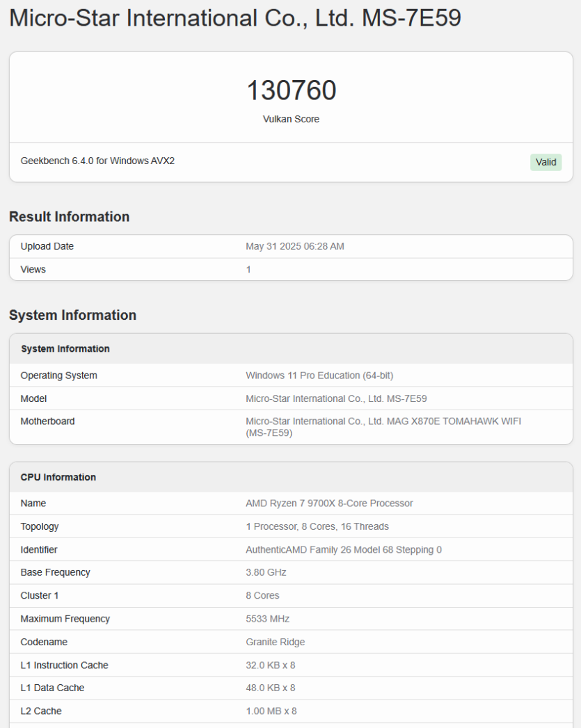Select the 1.00 MB x 8 value
The image size is (581, 728).
[x=271, y=711]
